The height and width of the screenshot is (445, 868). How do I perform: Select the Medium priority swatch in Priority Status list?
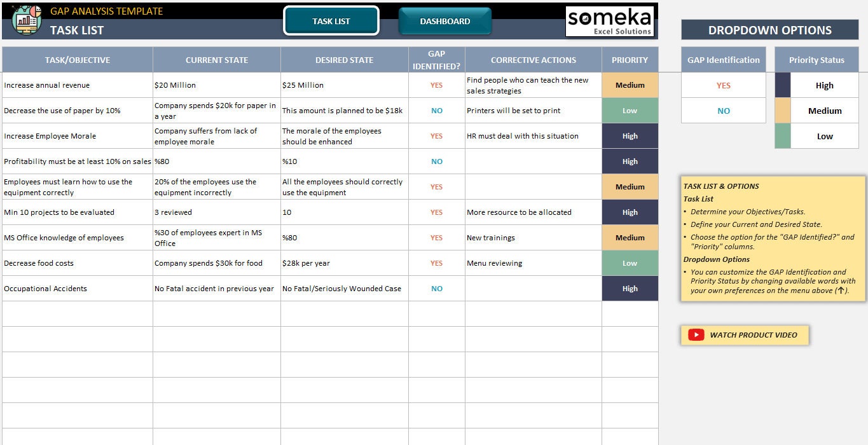[824, 111]
